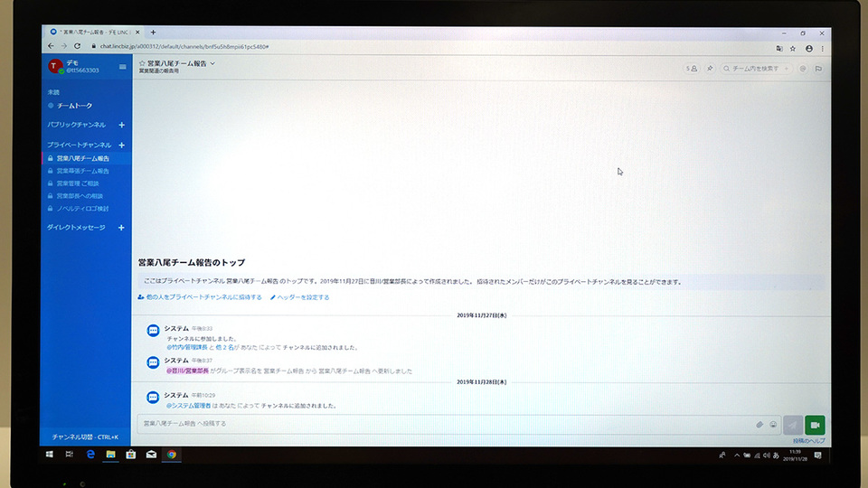The width and height of the screenshot is (868, 488).
Task: Open the channel member list icon
Action: [691, 69]
